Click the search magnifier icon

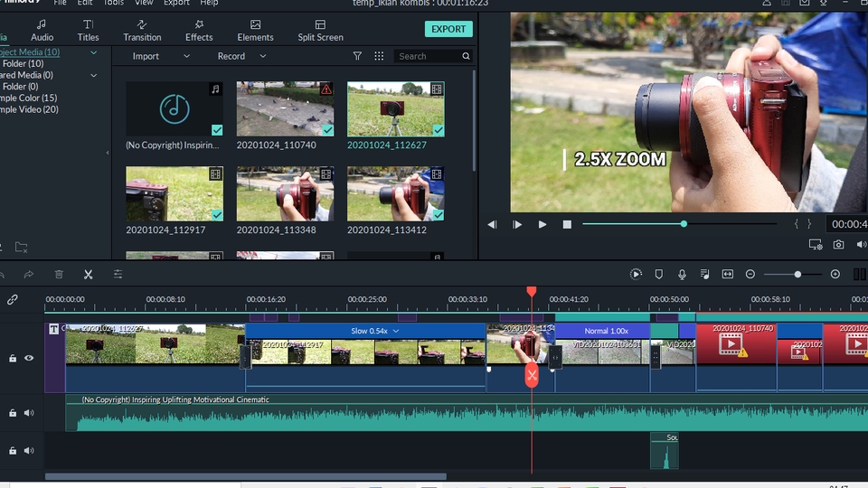click(467, 56)
